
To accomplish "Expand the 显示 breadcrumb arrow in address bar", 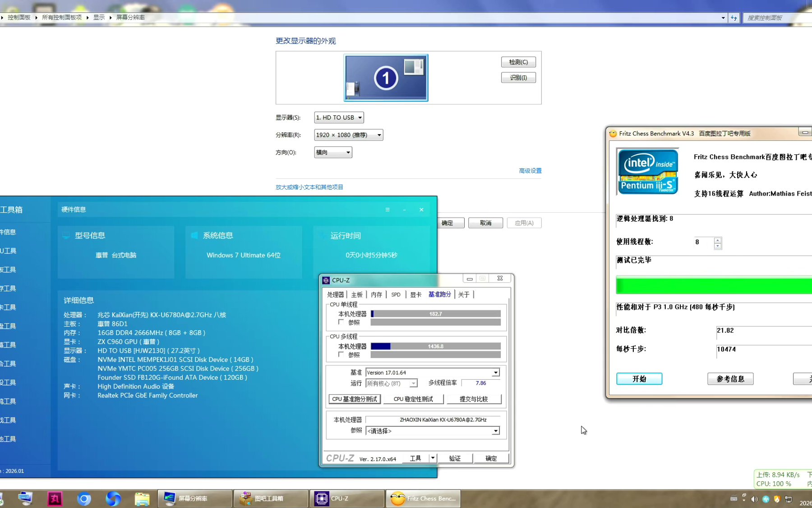I will (111, 18).
